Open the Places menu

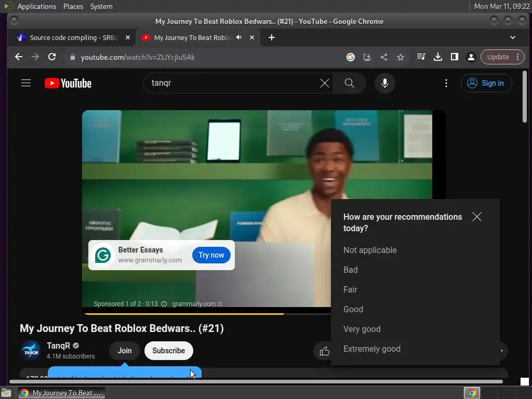[73, 6]
